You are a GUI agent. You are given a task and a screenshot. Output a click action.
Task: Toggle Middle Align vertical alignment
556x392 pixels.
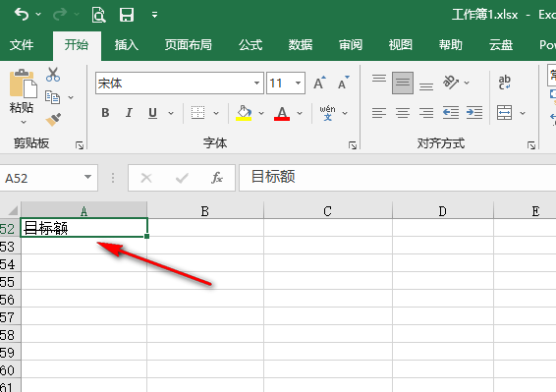click(403, 83)
